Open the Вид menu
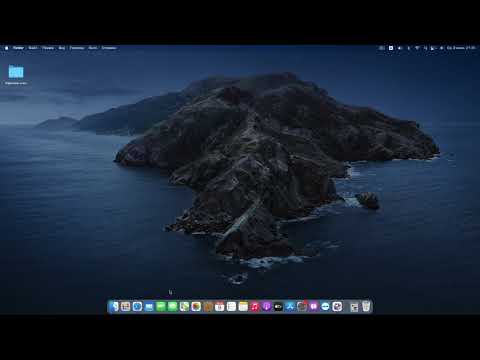Image resolution: width=480 pixels, height=360 pixels. click(x=62, y=48)
